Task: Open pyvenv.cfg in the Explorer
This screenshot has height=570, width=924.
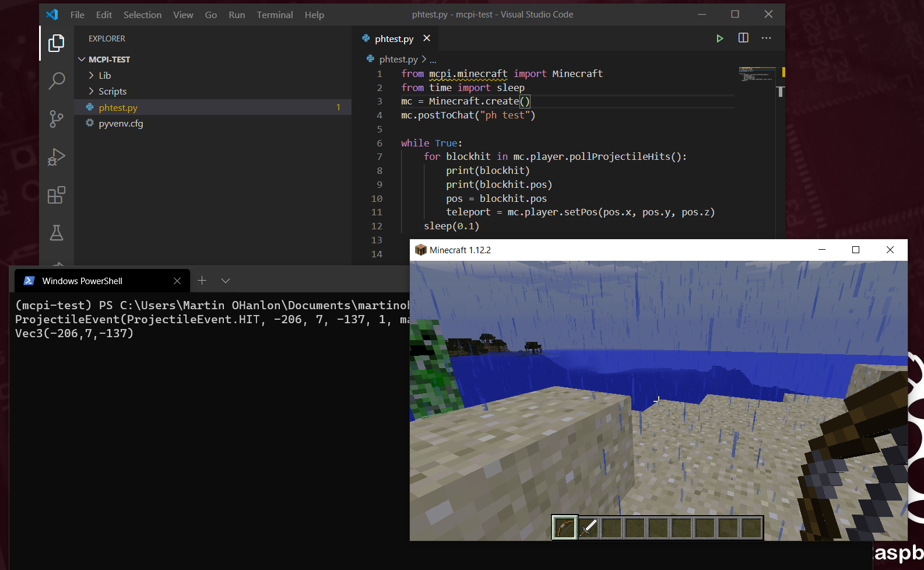Action: 213,123
